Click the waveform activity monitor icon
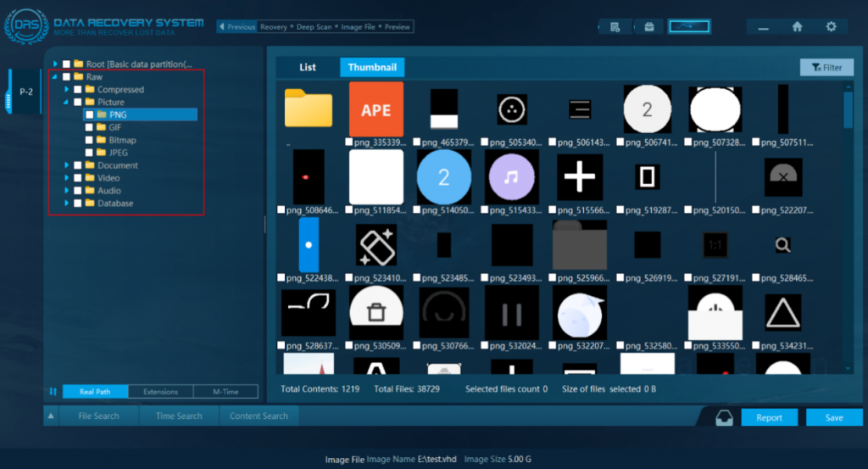Screen dimensions: 868x469 point(688,27)
